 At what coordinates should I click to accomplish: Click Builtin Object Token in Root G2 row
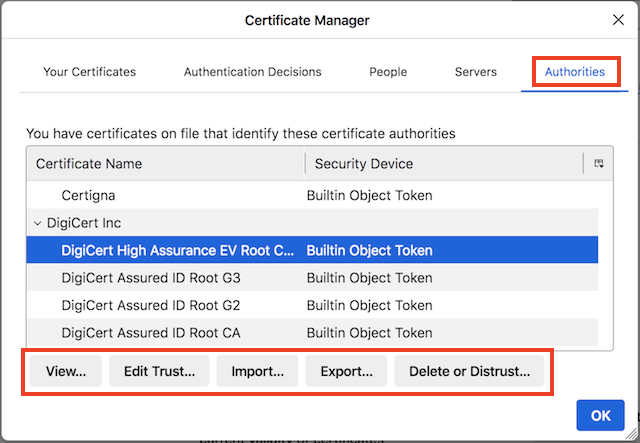(369, 305)
